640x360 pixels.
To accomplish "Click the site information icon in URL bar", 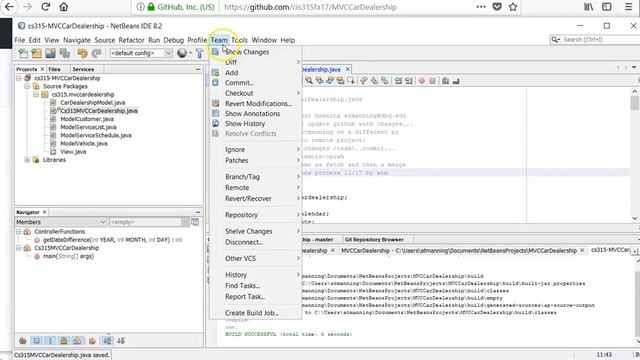I will click(x=140, y=7).
